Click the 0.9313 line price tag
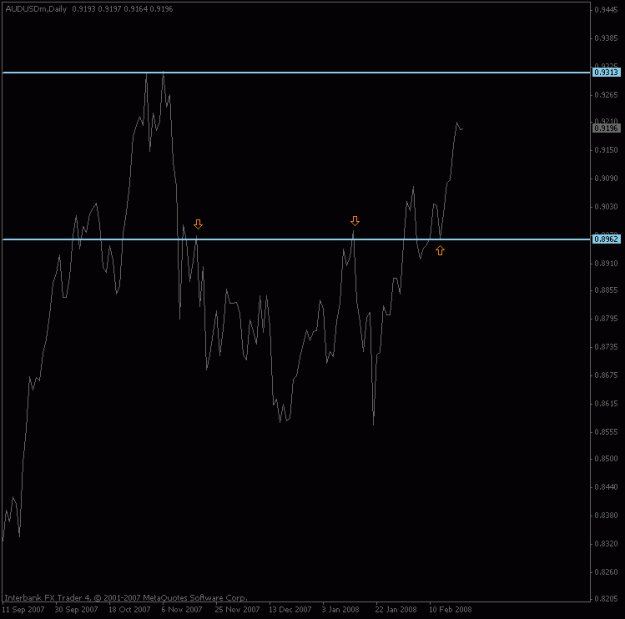The image size is (625, 619). tap(606, 72)
